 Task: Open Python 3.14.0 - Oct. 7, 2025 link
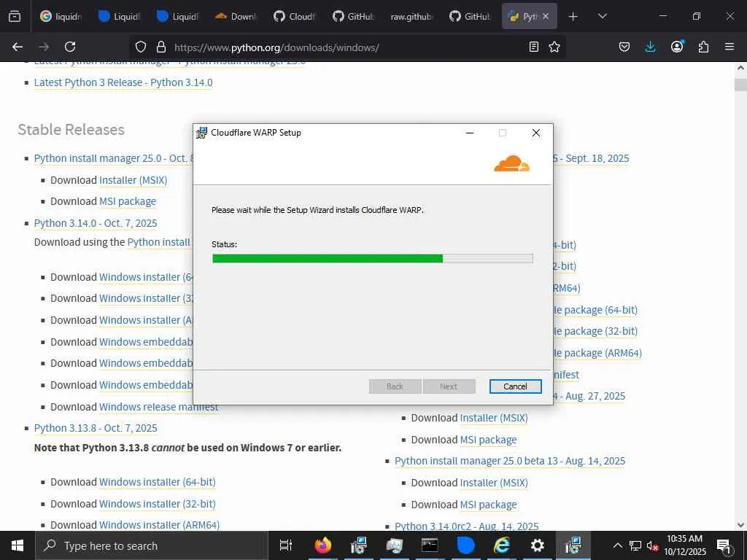(x=96, y=223)
